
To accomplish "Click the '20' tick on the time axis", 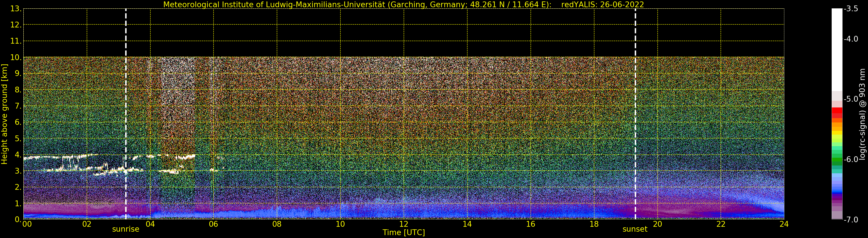I will click(x=657, y=224).
